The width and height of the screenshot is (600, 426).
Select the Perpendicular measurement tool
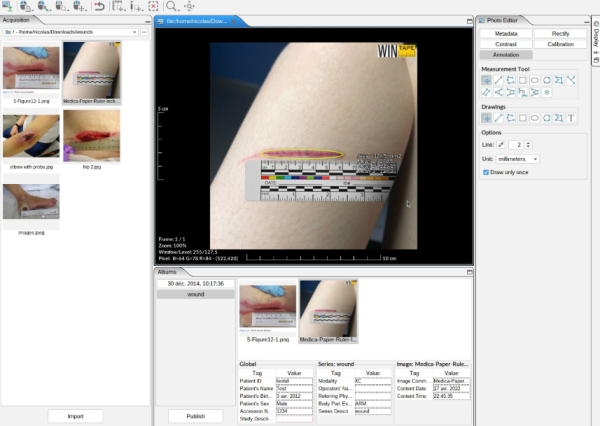coord(571,80)
